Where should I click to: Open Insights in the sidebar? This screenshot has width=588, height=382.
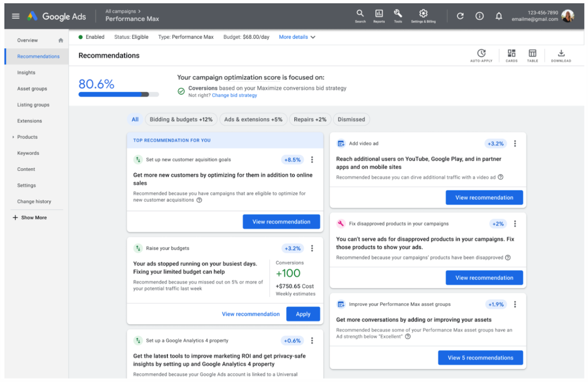tap(26, 73)
